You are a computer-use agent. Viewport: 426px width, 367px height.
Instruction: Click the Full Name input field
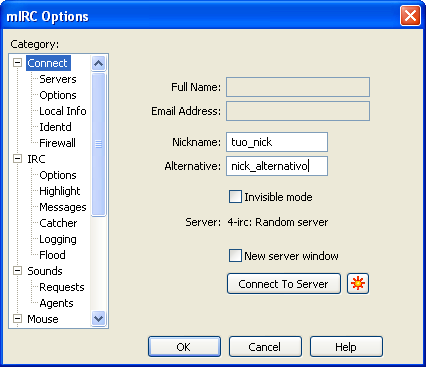coord(298,87)
